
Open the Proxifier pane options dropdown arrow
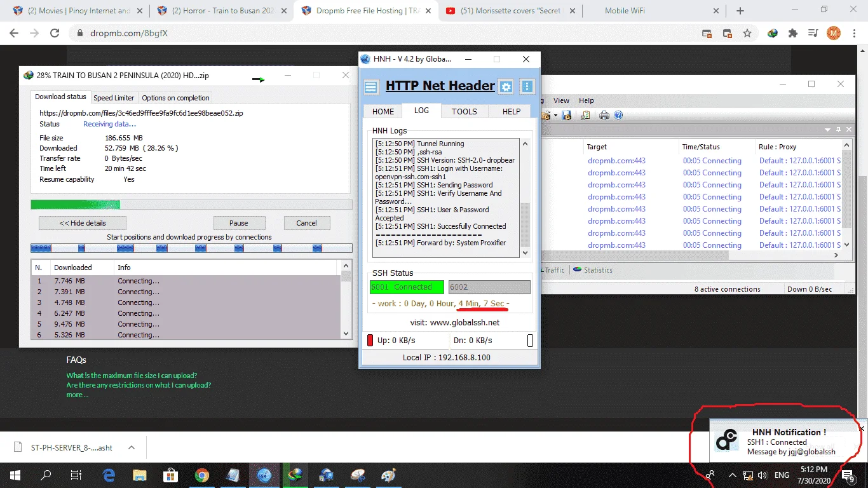tap(828, 129)
